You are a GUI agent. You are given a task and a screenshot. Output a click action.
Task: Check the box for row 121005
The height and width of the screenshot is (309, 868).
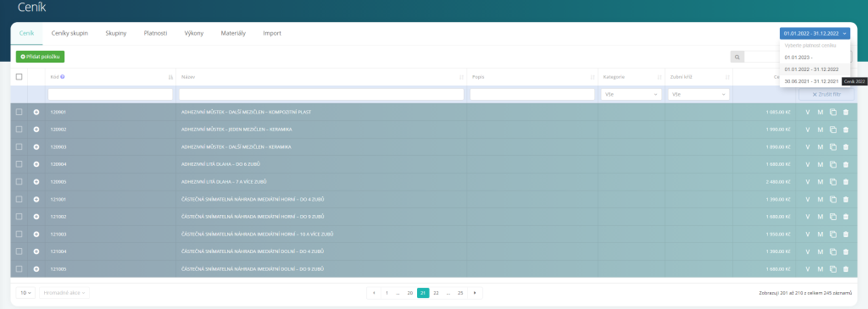point(19,268)
